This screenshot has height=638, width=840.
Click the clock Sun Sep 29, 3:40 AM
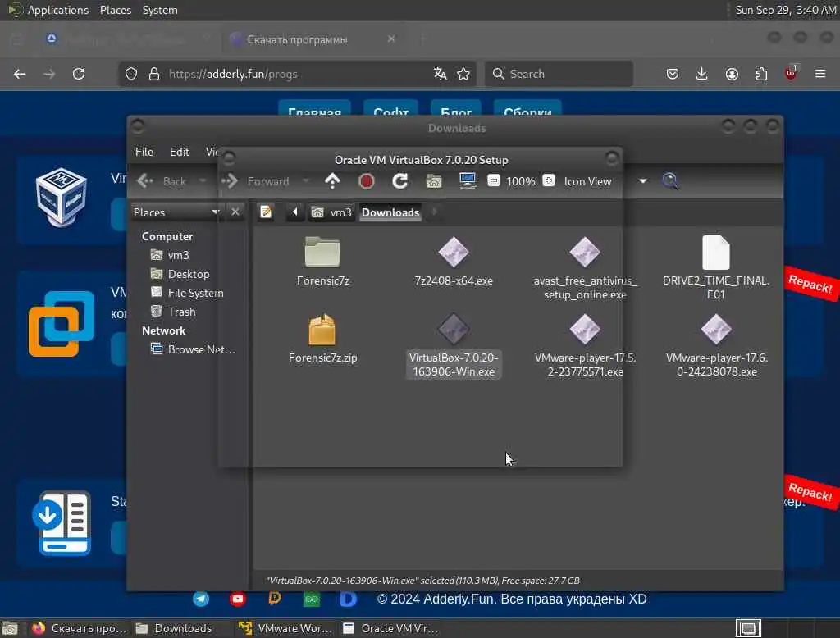click(785, 10)
